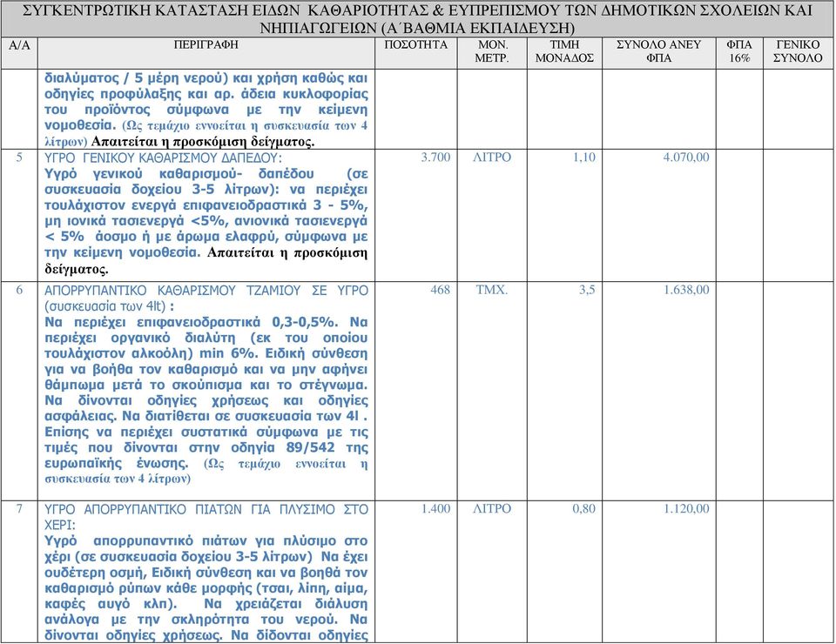This screenshot has height=644, width=836.
Task: Click unit price 3,5
Action: (x=587, y=290)
